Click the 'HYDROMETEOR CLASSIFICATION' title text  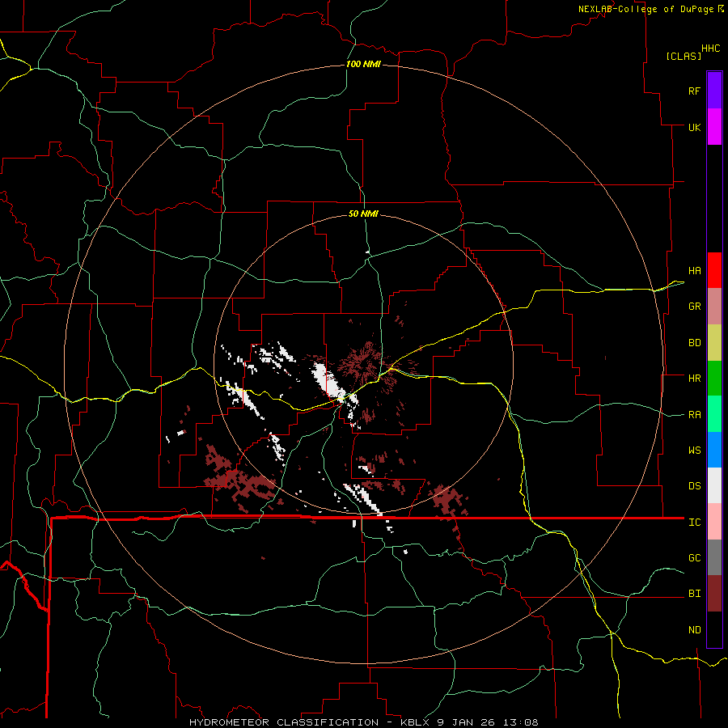click(284, 722)
